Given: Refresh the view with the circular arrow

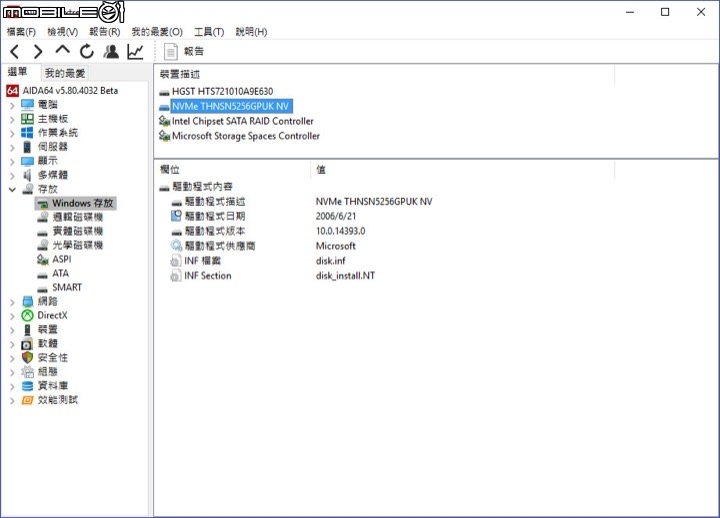Looking at the screenshot, I should 86,51.
